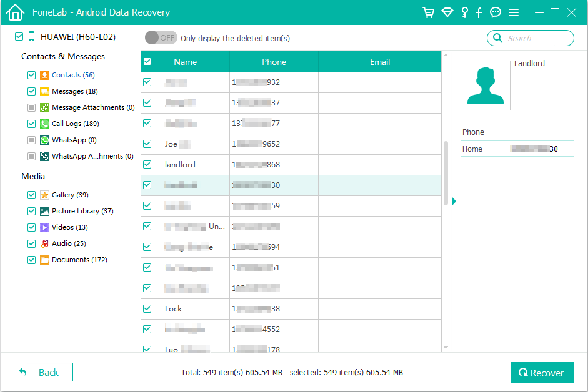Open the Facebook share icon

coord(479,12)
